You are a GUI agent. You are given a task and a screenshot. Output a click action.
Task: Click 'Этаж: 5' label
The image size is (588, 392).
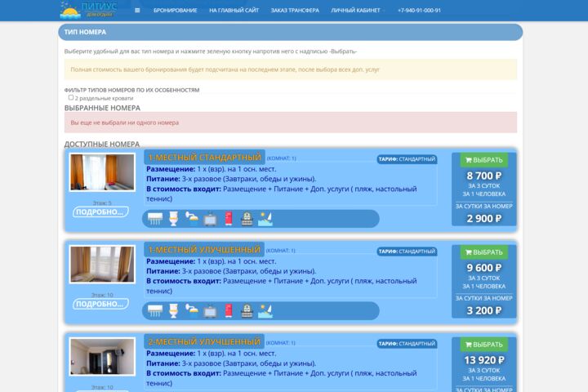tap(102, 203)
